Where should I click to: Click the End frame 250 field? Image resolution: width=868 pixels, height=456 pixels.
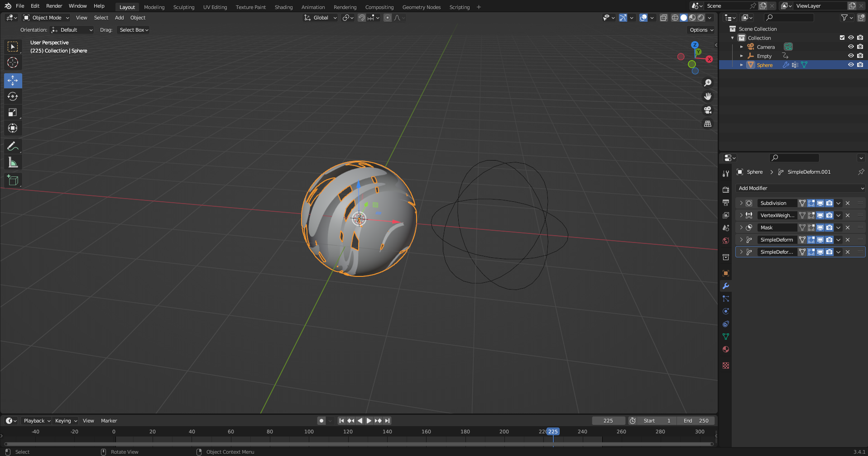(696, 421)
